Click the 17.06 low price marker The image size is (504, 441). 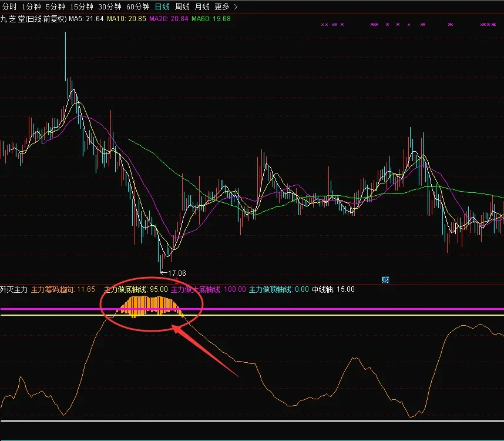tap(173, 273)
